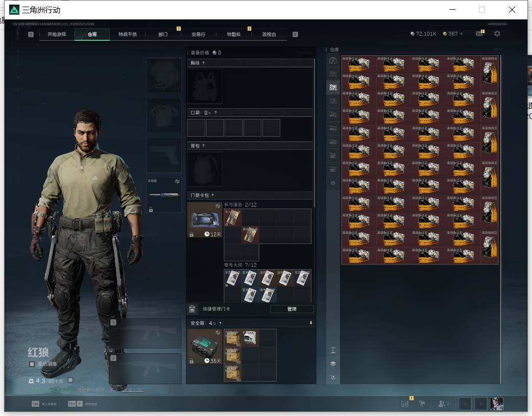Screen dimensions: 532x416
Task: Click the underlined link in bottom hint text
Action: tap(133, 390)
